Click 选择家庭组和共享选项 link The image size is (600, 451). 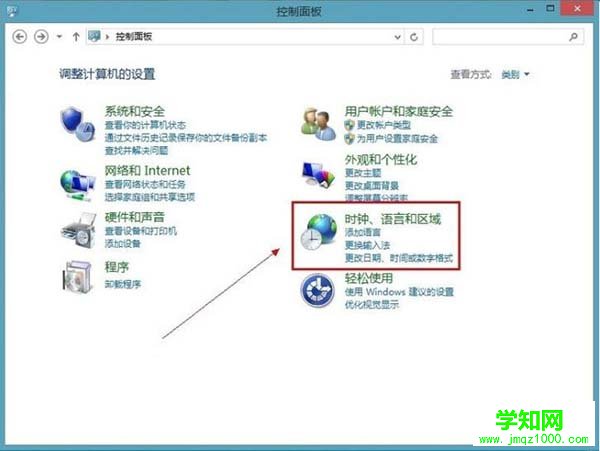pos(150,197)
